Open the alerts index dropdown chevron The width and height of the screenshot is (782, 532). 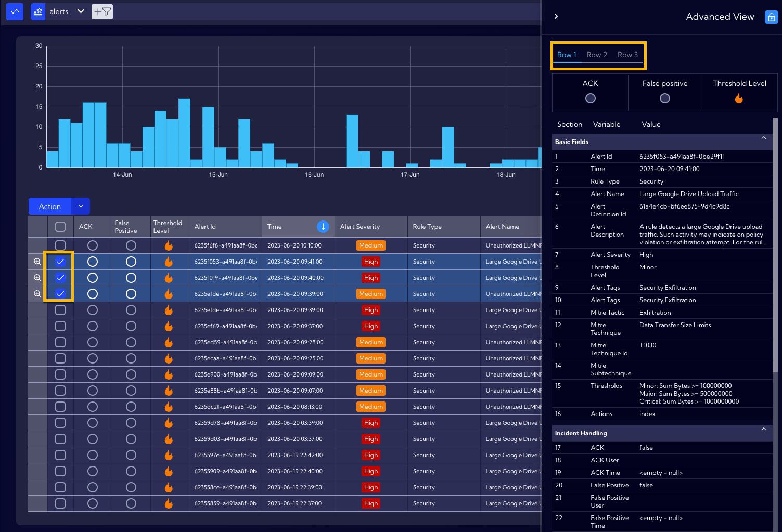[x=81, y=11]
